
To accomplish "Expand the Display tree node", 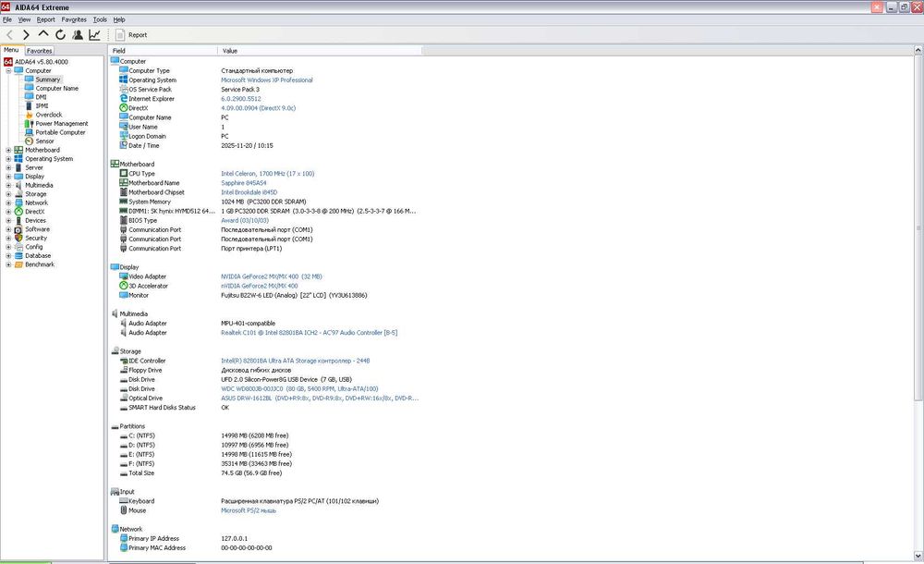I will click(9, 177).
